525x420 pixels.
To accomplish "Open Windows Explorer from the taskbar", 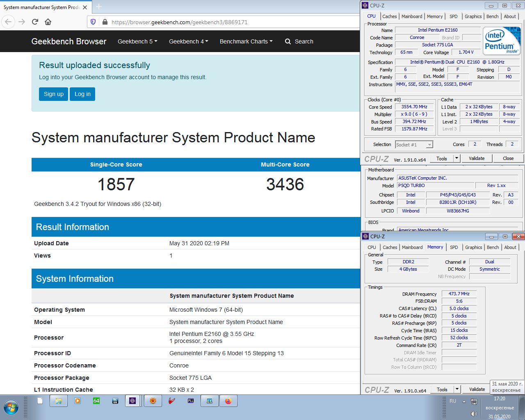I will click(x=59, y=401).
